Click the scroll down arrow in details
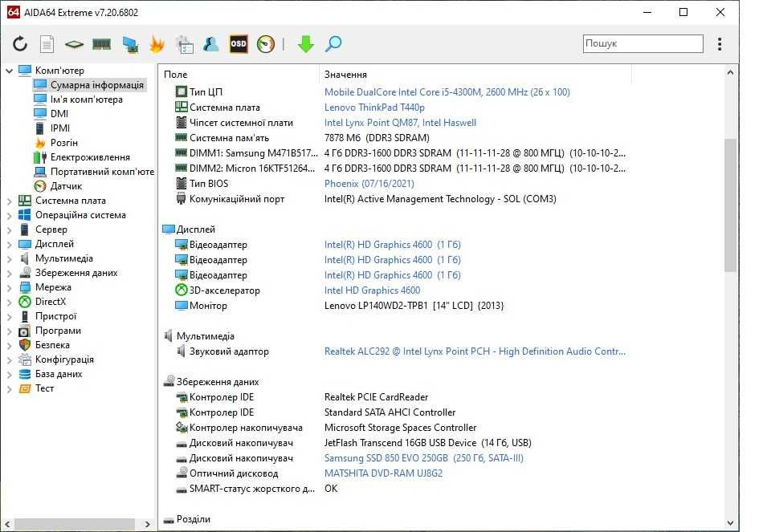This screenshot has width=771, height=532. tap(730, 522)
